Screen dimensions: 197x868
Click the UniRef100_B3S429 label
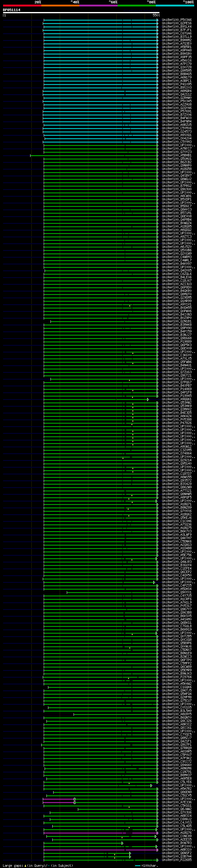[176, 484]
